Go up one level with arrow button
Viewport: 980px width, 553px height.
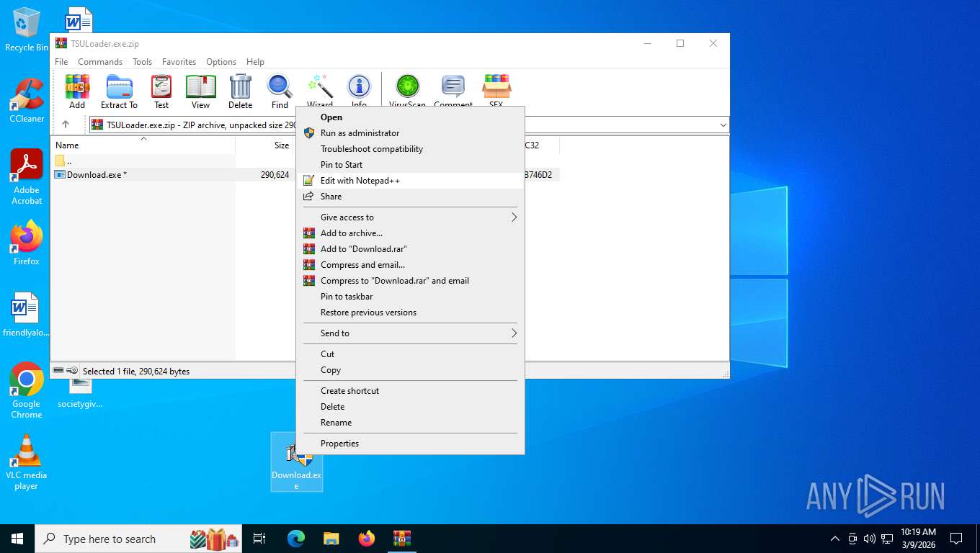(66, 125)
